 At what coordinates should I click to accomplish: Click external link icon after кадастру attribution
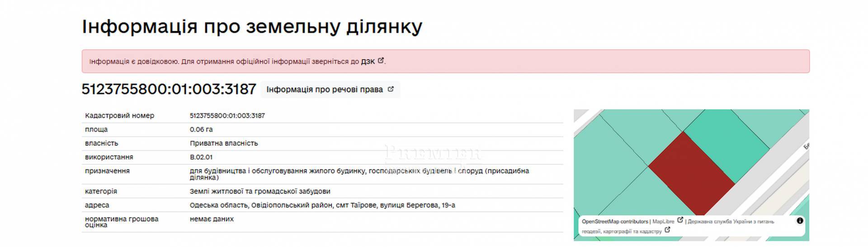[x=667, y=230]
